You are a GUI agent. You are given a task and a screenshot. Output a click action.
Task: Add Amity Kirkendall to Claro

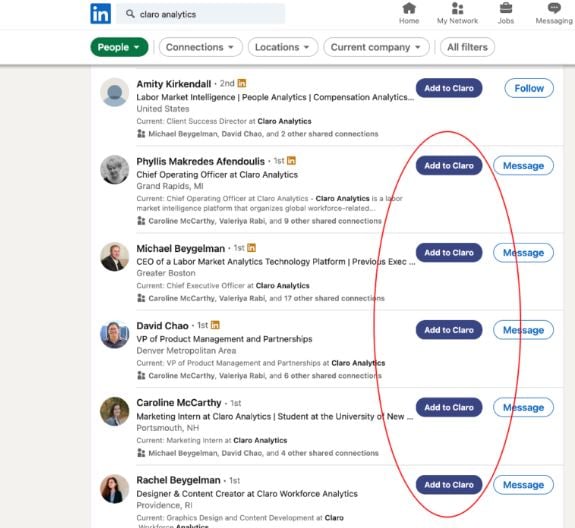click(x=449, y=88)
